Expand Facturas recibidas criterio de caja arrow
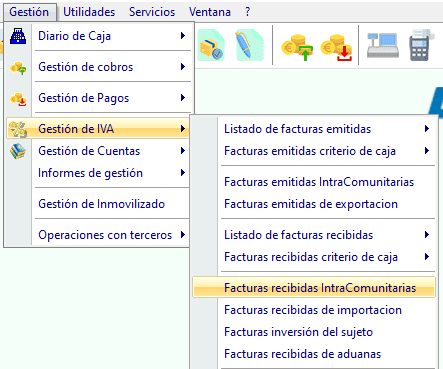 [427, 257]
